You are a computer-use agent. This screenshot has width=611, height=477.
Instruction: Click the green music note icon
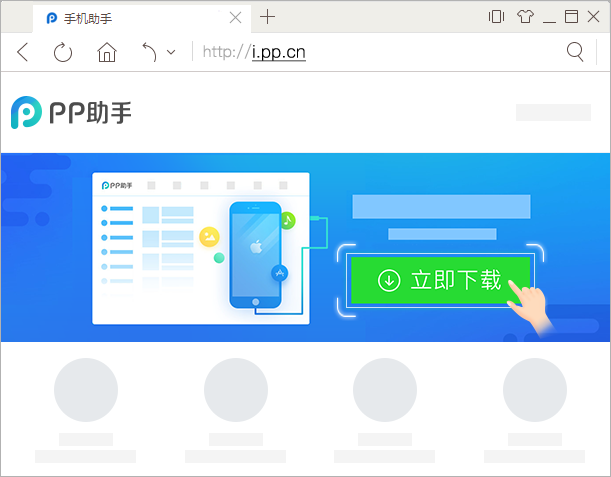click(288, 221)
